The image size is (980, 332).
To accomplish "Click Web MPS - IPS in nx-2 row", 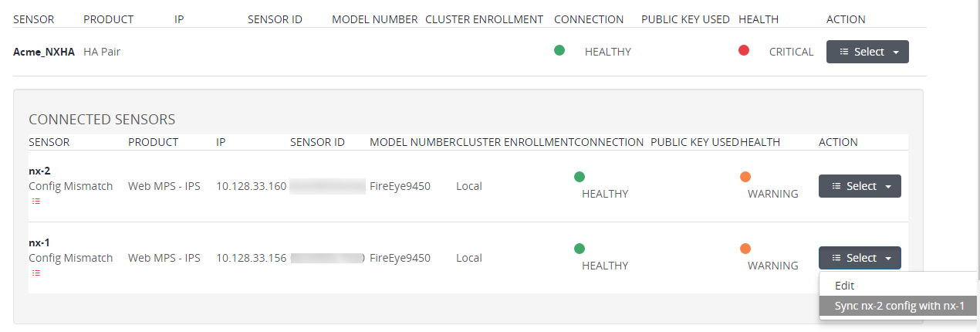I will pos(164,186).
